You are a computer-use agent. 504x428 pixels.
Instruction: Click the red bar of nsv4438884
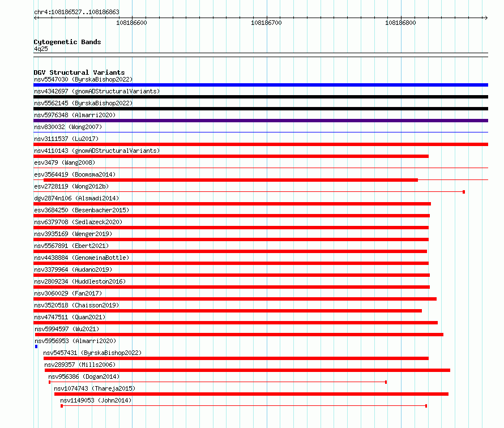231,263
